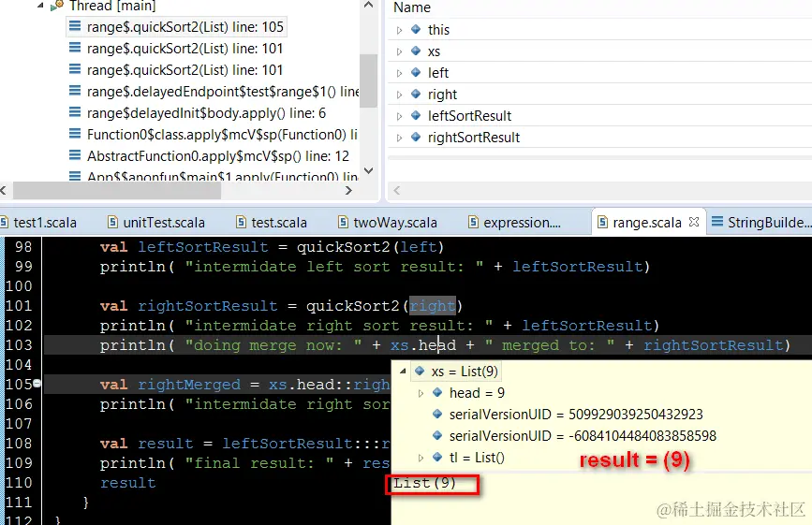
Task: Select stack frame quickSort2 line 105
Action: click(x=176, y=27)
